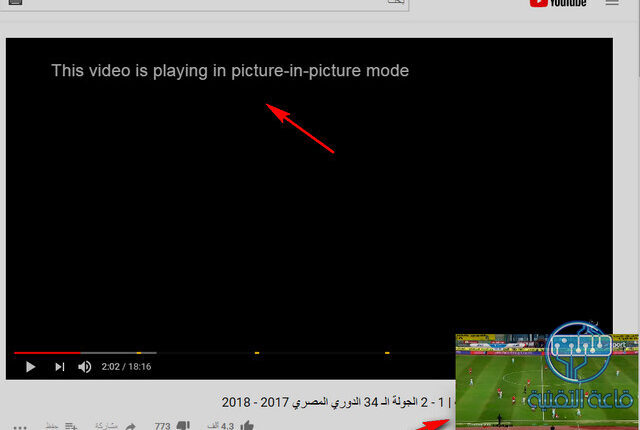The height and width of the screenshot is (430, 640).
Task: Skip to next video with the next button
Action: 60,367
